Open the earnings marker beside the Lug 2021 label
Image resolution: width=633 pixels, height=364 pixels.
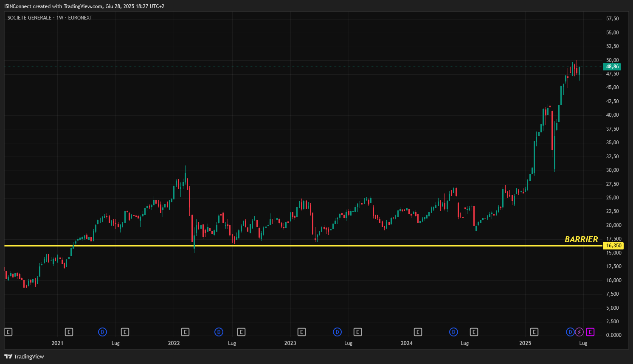(x=125, y=332)
